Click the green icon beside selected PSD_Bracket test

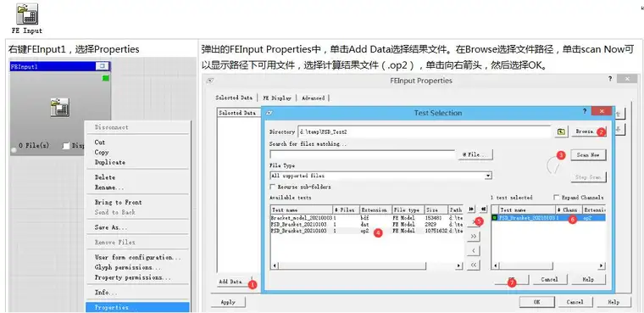pos(495,218)
